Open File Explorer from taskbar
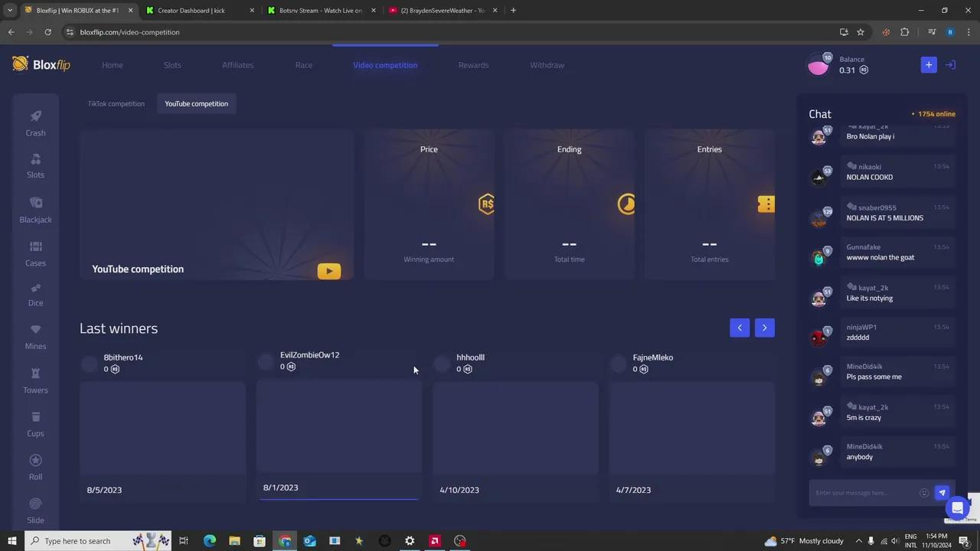This screenshot has width=980, height=551. [x=234, y=541]
